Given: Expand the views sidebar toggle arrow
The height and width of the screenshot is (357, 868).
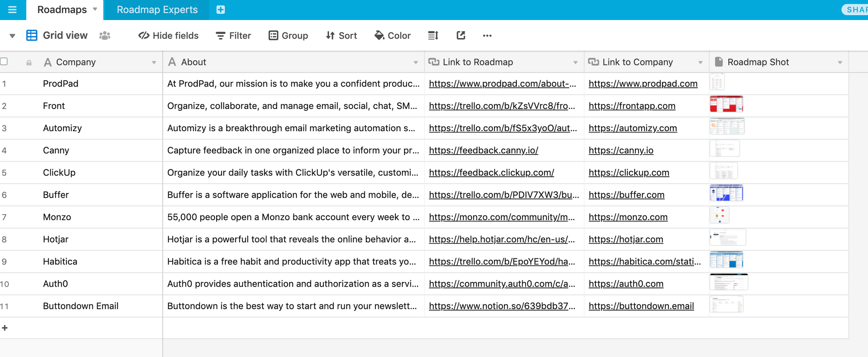Looking at the screenshot, I should coord(13,36).
